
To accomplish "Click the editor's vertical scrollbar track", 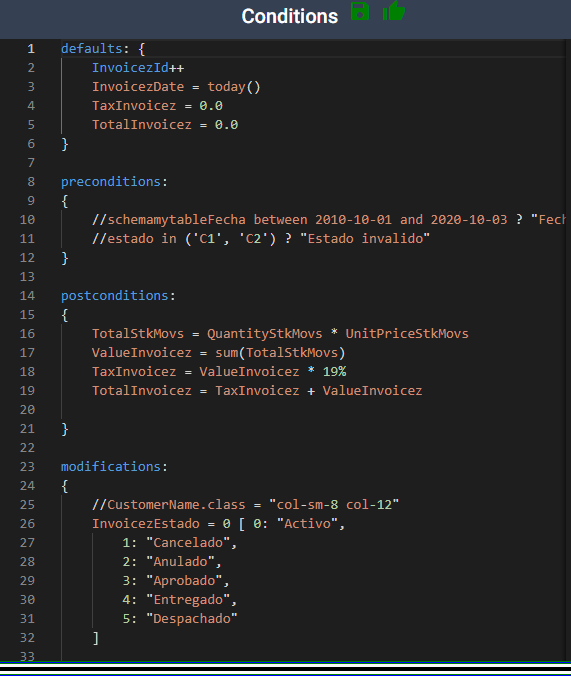I will tap(568, 349).
